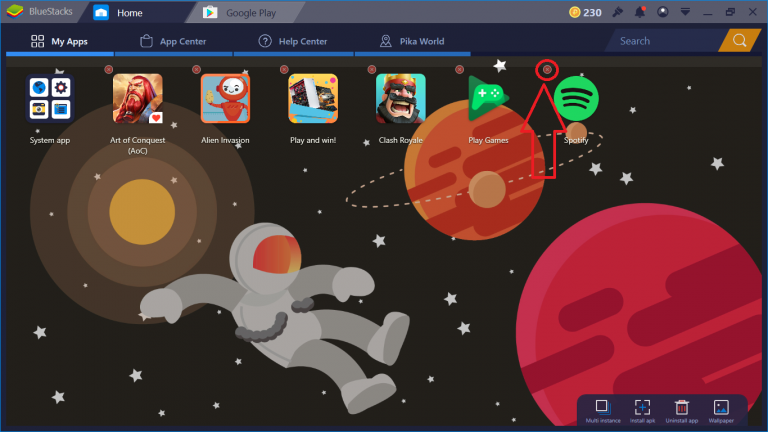Open the account profile icon
This screenshot has width=768, height=432.
(x=663, y=12)
